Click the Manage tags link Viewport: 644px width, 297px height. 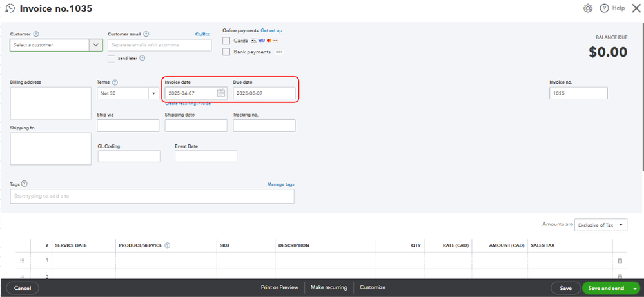(280, 185)
